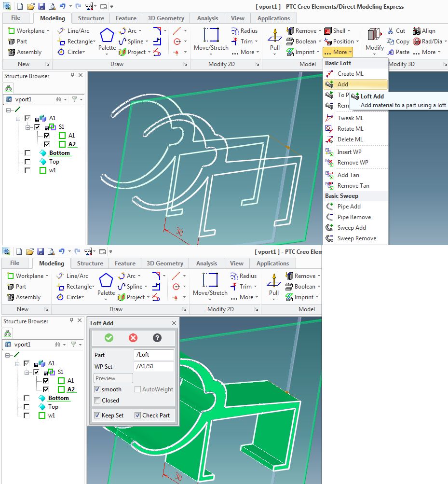Click the Workplane tool in the Loft Add window
448x484 pixels.
28,276
